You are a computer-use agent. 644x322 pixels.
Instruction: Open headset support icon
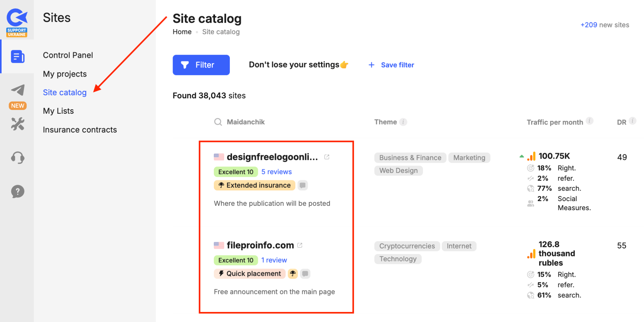pos(18,157)
